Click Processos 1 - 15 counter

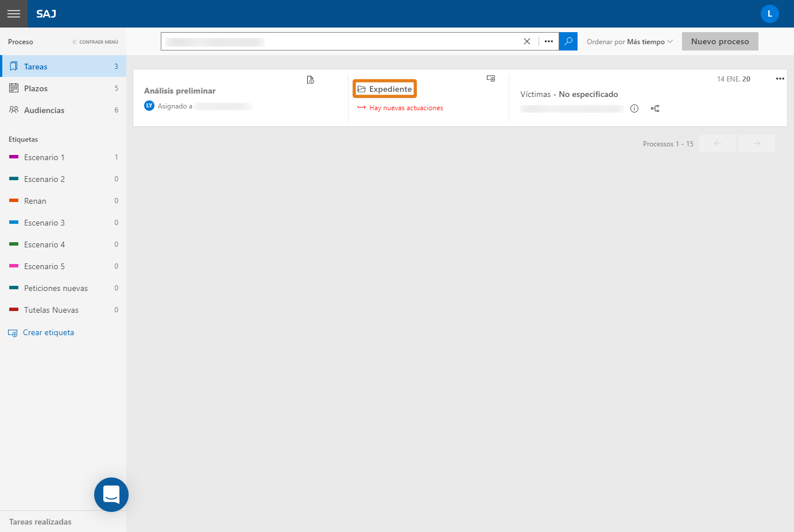coord(668,144)
